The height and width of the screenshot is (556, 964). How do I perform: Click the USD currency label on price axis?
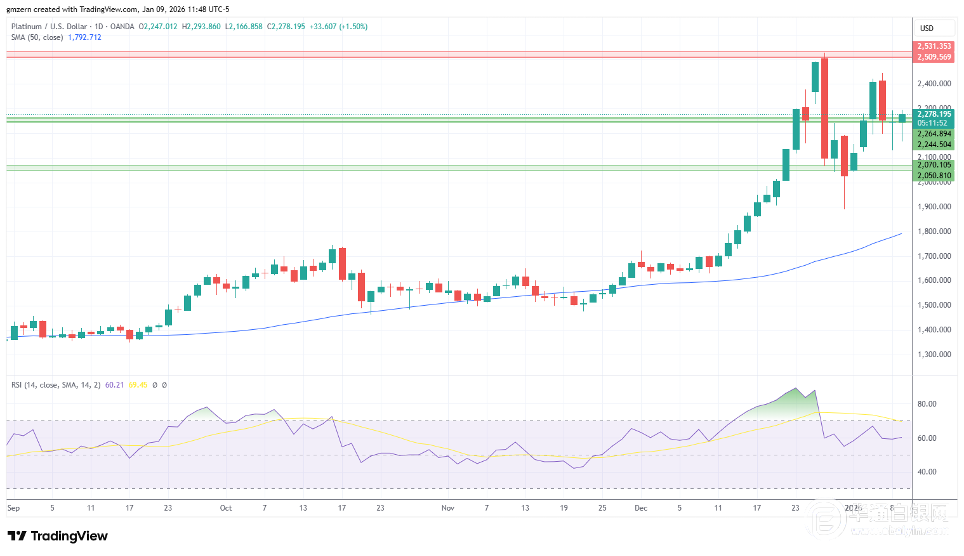926,27
